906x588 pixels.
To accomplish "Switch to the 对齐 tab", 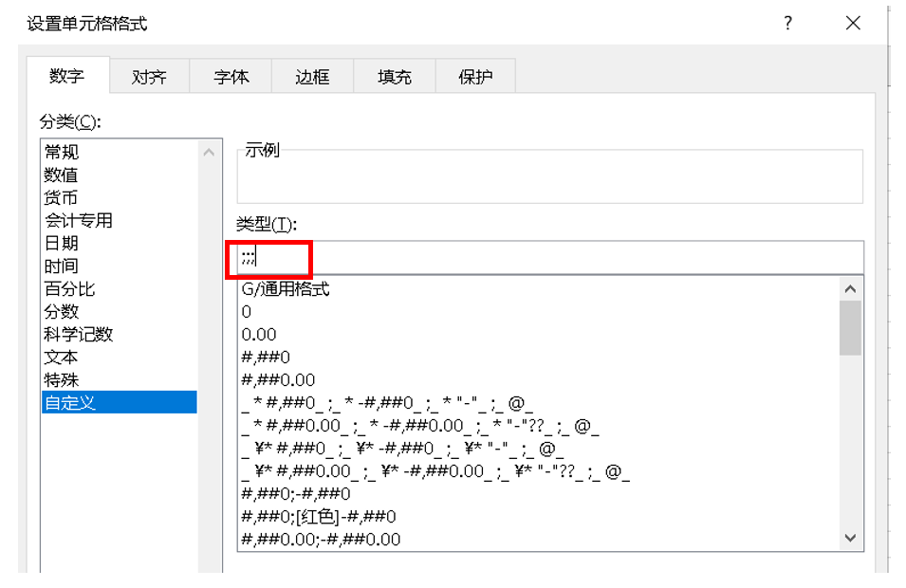I will pos(149,76).
